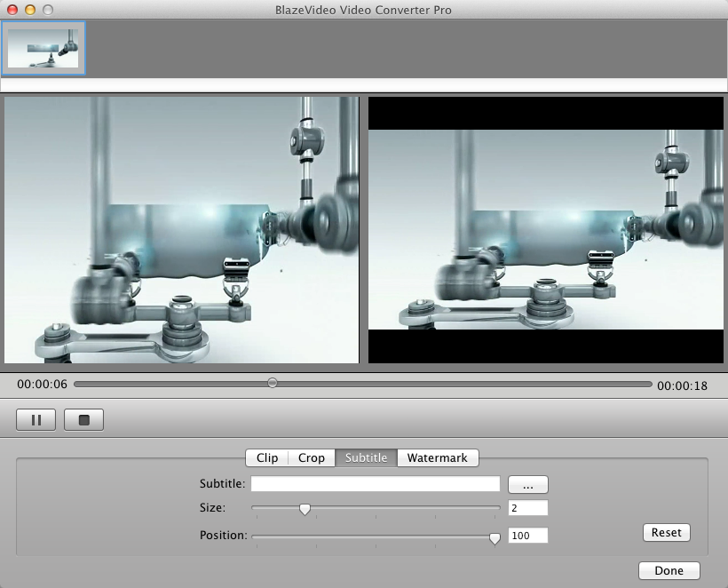The image size is (728, 588).
Task: Stop the video playback
Action: pyautogui.click(x=83, y=419)
